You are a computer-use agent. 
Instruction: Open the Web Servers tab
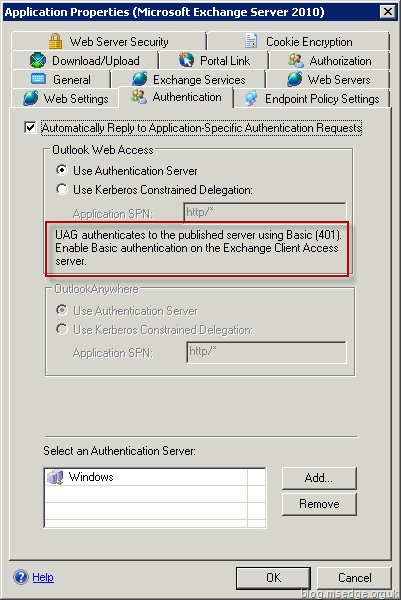(x=328, y=79)
